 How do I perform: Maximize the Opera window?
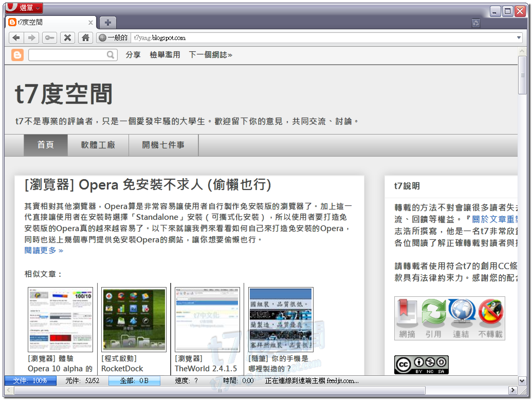point(507,11)
